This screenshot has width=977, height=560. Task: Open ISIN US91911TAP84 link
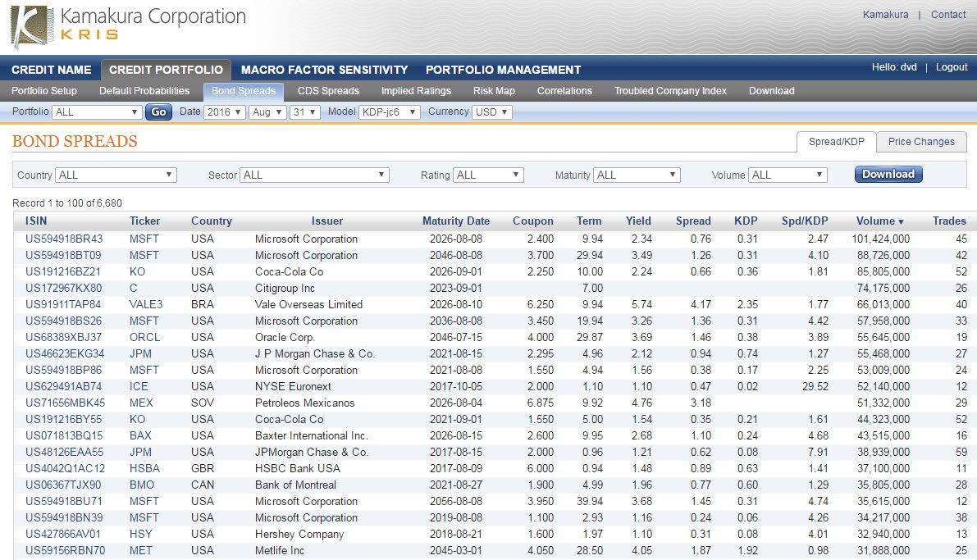[63, 305]
